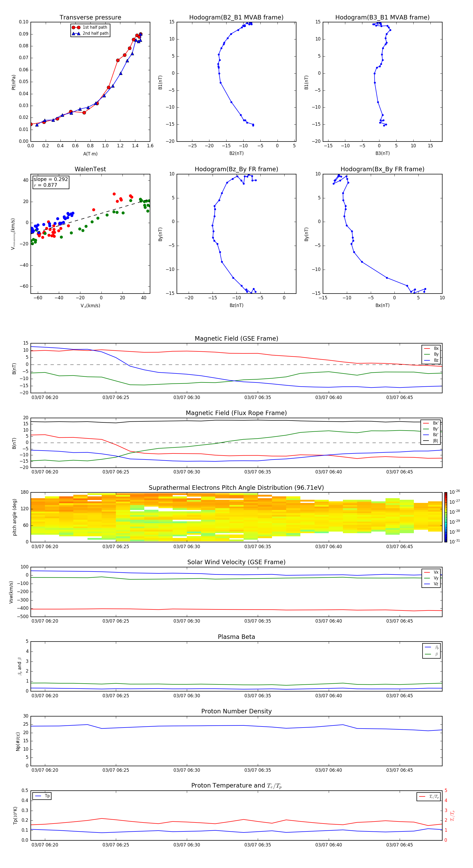Click the 'Pt(nPa)' y-axis label
The height and width of the screenshot is (868, 473).
(13, 82)
